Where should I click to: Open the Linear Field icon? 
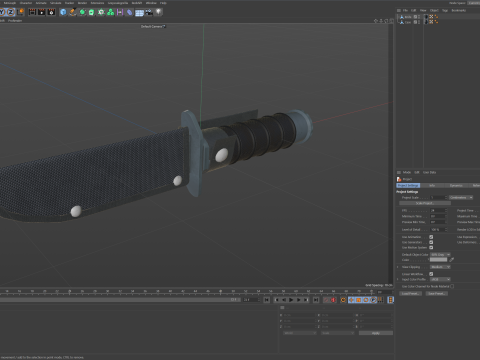click(120, 12)
